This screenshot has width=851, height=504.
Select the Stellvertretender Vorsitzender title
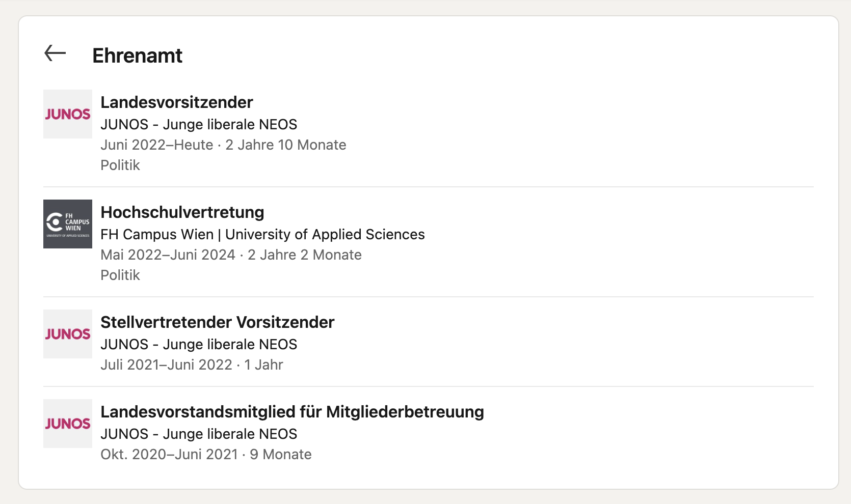[217, 322]
